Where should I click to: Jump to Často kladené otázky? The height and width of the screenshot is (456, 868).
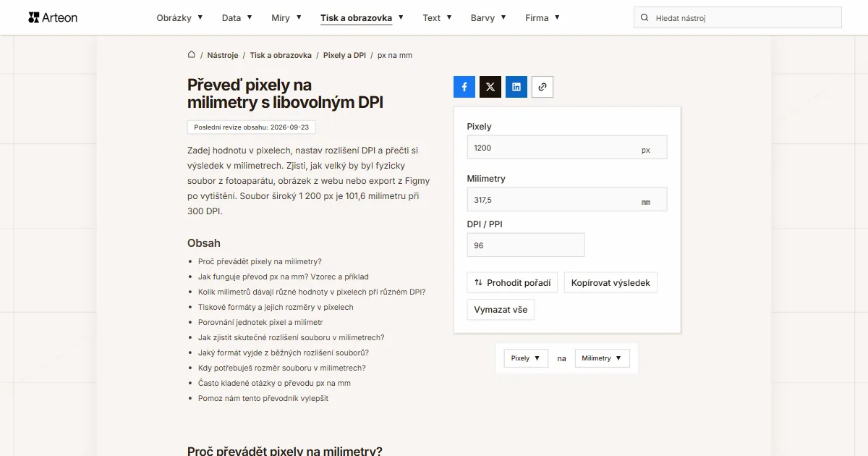click(x=274, y=383)
